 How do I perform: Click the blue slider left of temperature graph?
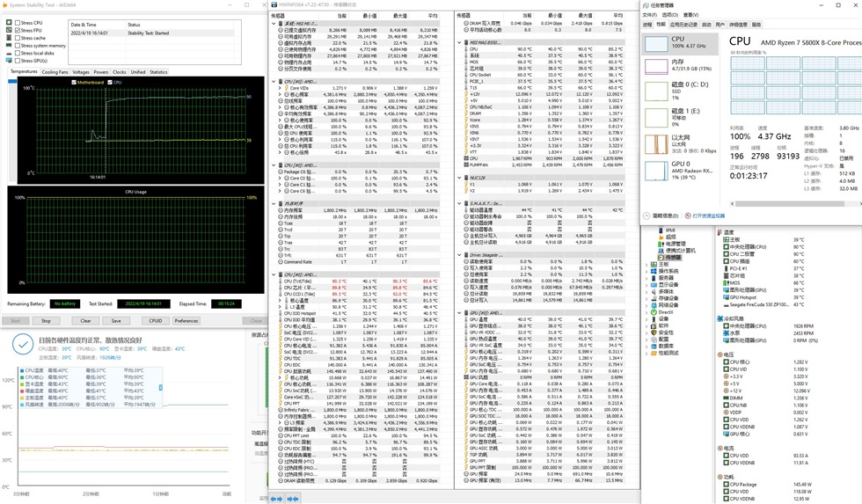tap(12, 81)
